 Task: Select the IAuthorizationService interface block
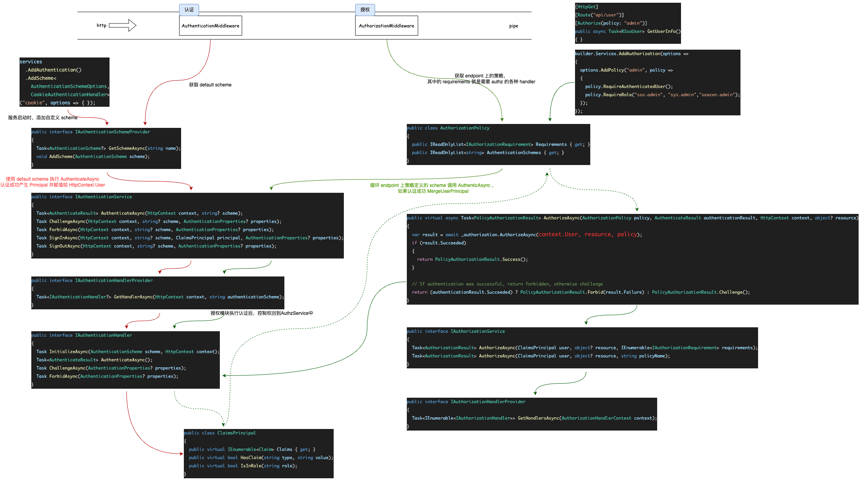pyautogui.click(x=582, y=348)
